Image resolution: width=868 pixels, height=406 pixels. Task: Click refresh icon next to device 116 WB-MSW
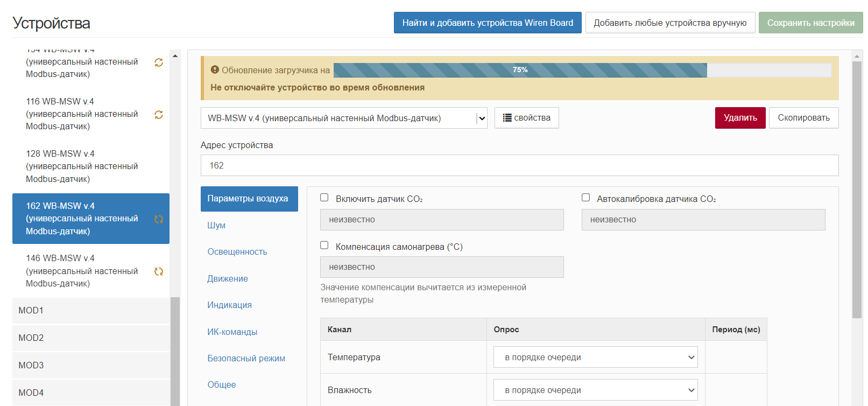coord(159,115)
